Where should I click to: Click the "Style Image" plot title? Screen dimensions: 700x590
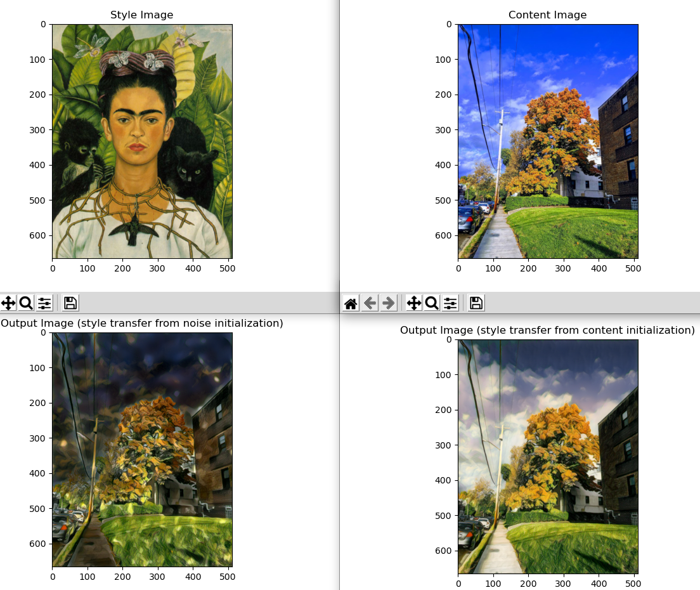141,15
